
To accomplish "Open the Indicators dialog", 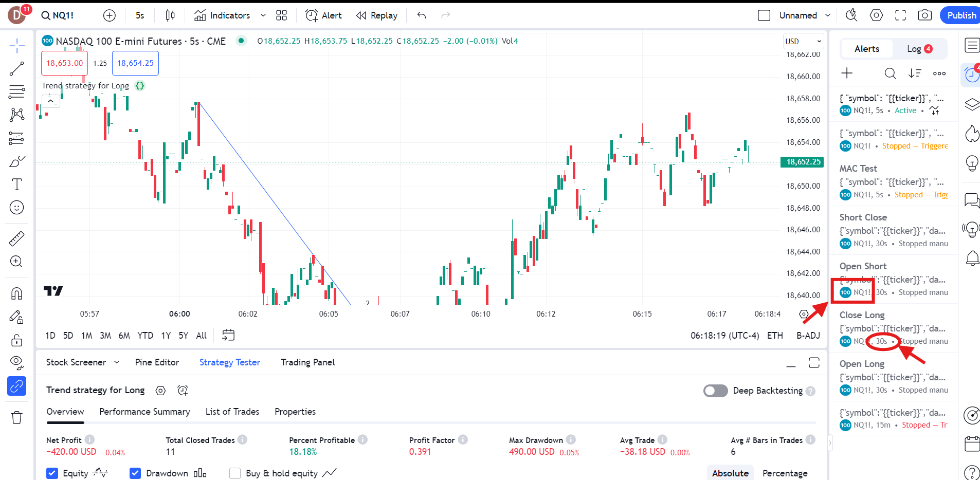I will pos(222,15).
